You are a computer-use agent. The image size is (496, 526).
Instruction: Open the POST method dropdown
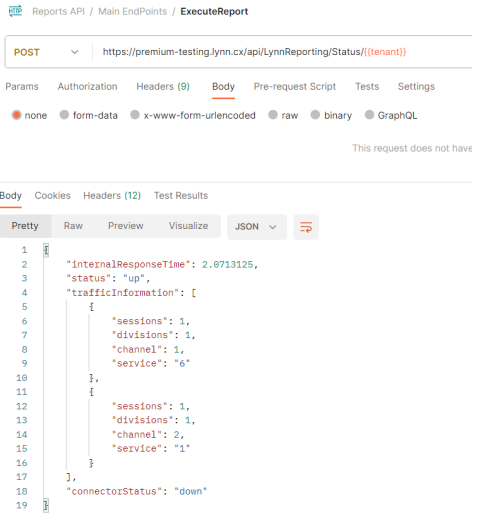(46, 52)
